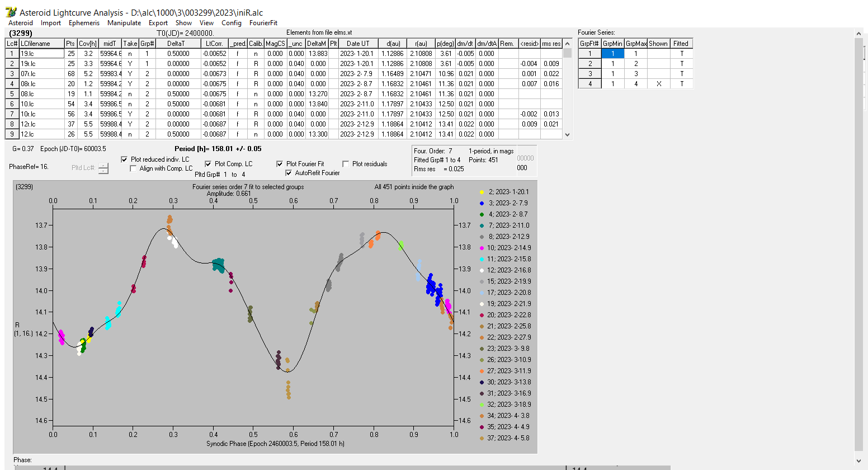Toggle Plot Comp. LC checkbox

(208, 164)
